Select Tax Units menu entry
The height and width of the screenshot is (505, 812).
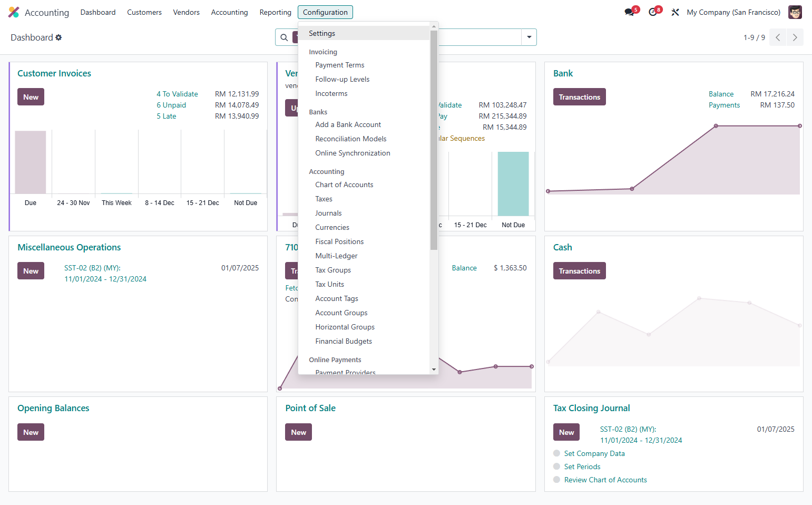364,284
